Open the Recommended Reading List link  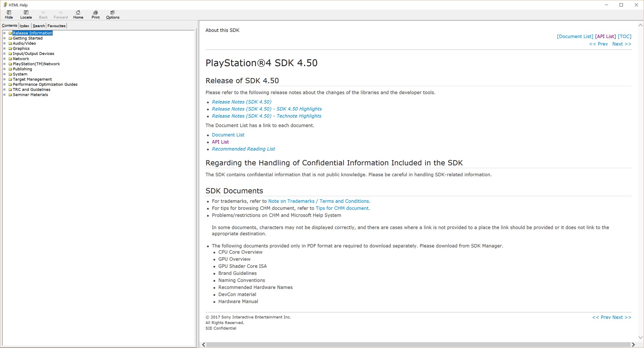click(243, 149)
